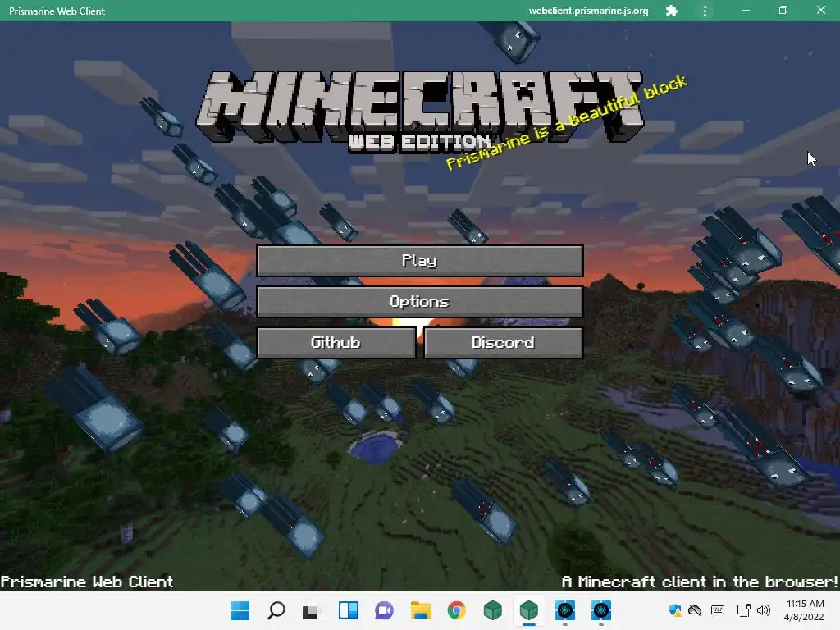This screenshot has width=840, height=630.
Task: Open taskbar Search
Action: [x=276, y=610]
